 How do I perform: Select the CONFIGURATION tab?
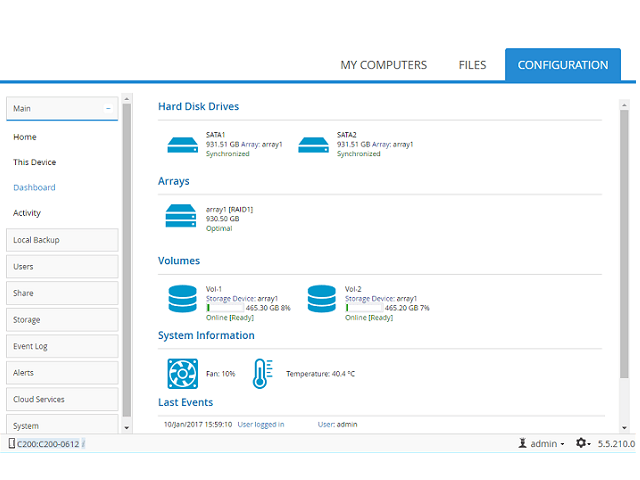click(x=563, y=64)
